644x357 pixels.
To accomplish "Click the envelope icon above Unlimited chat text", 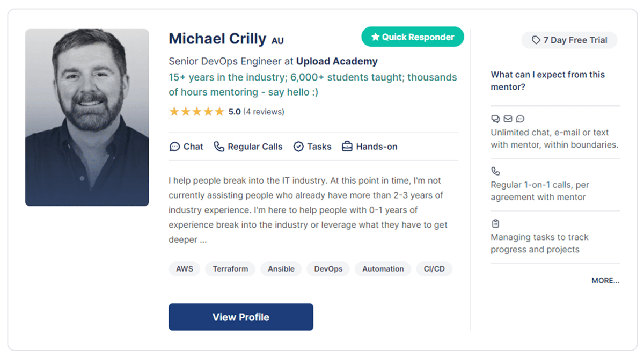I will click(508, 119).
